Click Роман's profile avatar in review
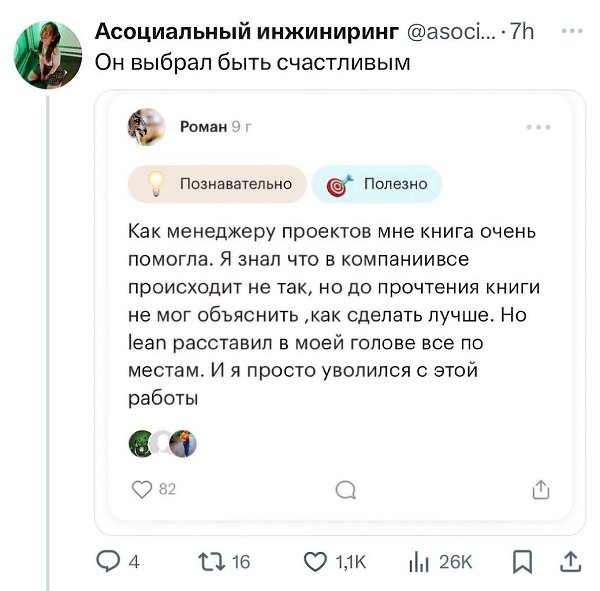 [148, 127]
